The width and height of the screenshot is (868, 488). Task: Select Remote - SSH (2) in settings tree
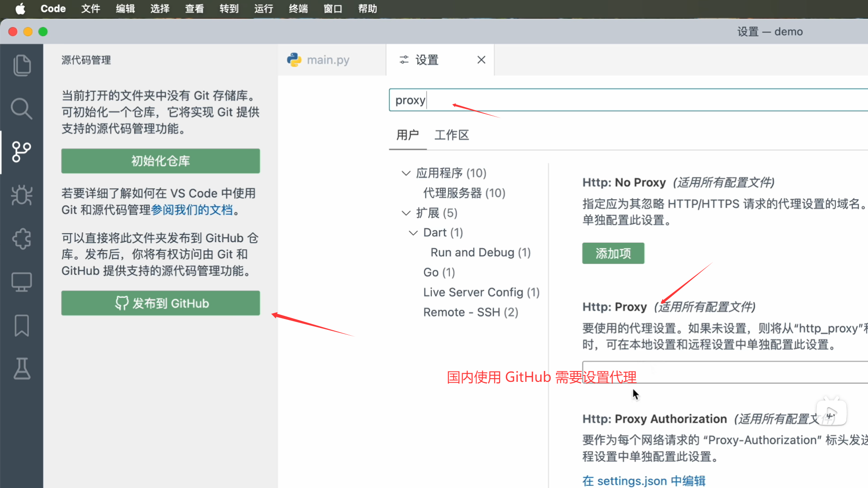(470, 312)
